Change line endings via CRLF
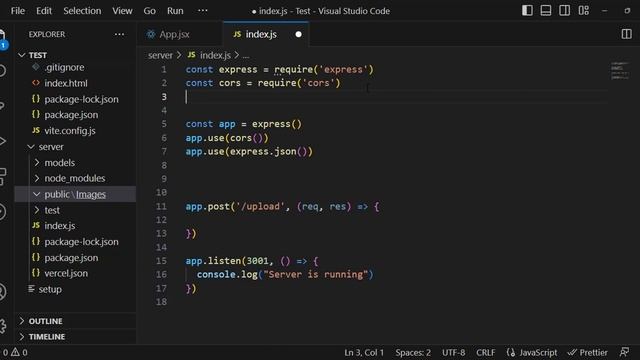The height and width of the screenshot is (360, 640). (485, 352)
